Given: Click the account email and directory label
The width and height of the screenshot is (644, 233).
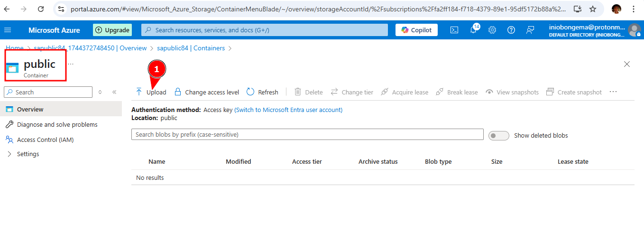Looking at the screenshot, I should [x=587, y=30].
